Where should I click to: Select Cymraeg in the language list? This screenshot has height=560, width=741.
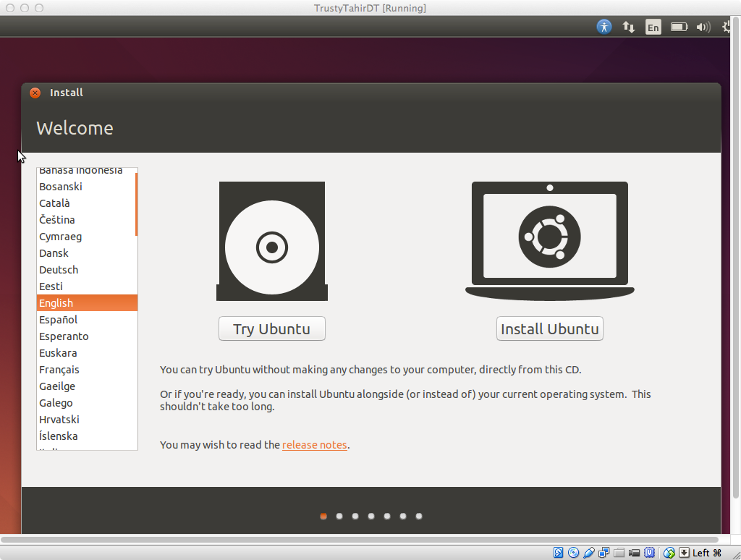click(87, 237)
